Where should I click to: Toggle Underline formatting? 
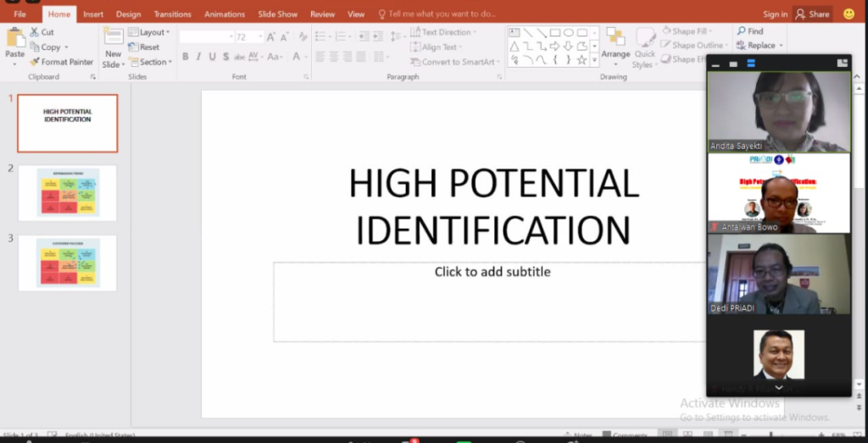[212, 57]
